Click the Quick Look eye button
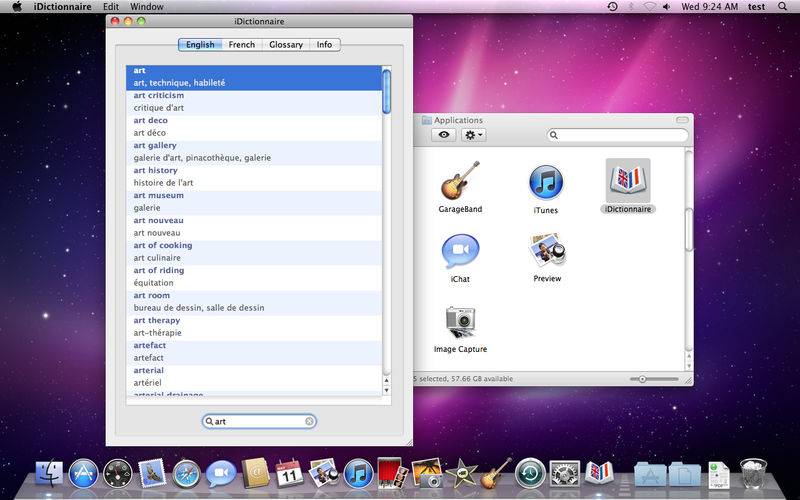Image resolution: width=800 pixels, height=500 pixels. point(443,135)
